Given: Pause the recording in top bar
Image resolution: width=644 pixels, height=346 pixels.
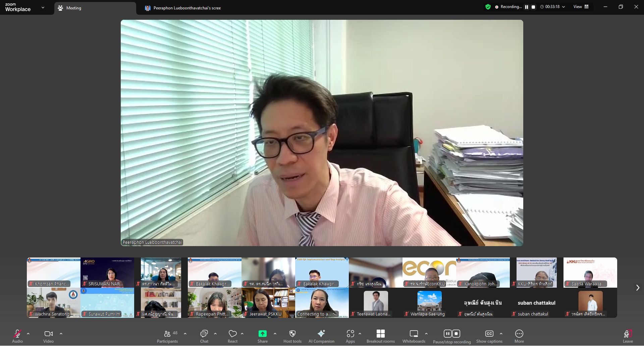Looking at the screenshot, I should (x=527, y=7).
